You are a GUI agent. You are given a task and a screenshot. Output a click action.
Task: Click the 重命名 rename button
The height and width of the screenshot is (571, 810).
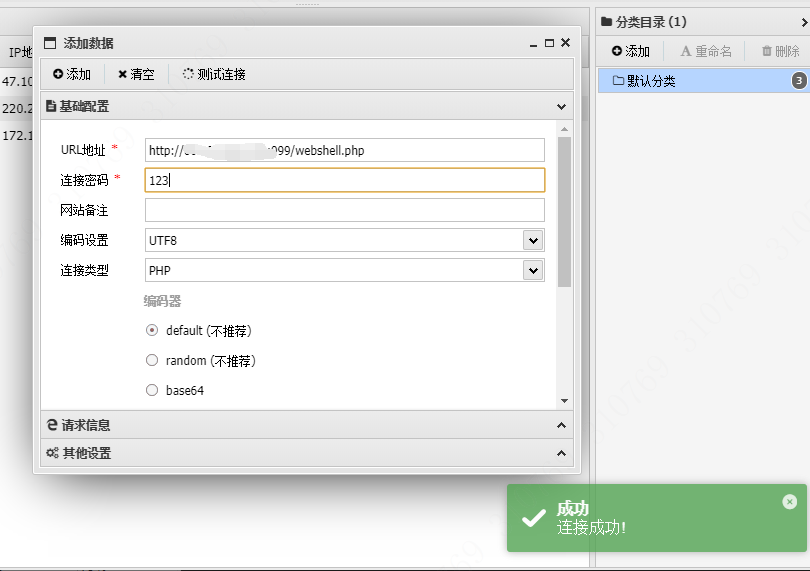click(706, 51)
